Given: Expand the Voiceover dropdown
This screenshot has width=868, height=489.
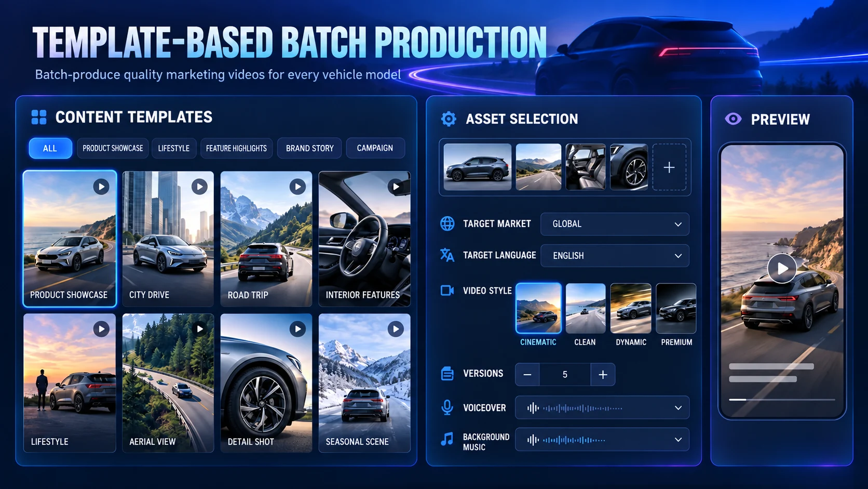Looking at the screenshot, I should pos(602,408).
